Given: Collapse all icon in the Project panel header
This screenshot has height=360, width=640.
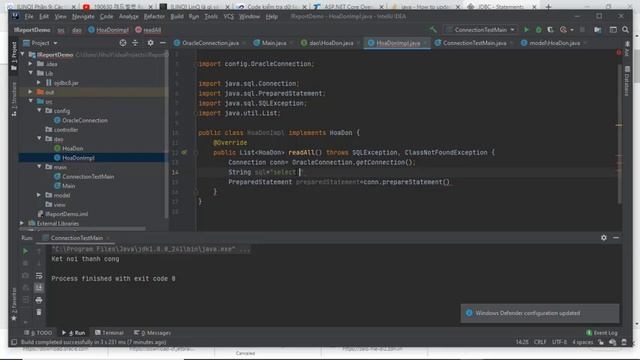Looking at the screenshot, I should pos(135,43).
